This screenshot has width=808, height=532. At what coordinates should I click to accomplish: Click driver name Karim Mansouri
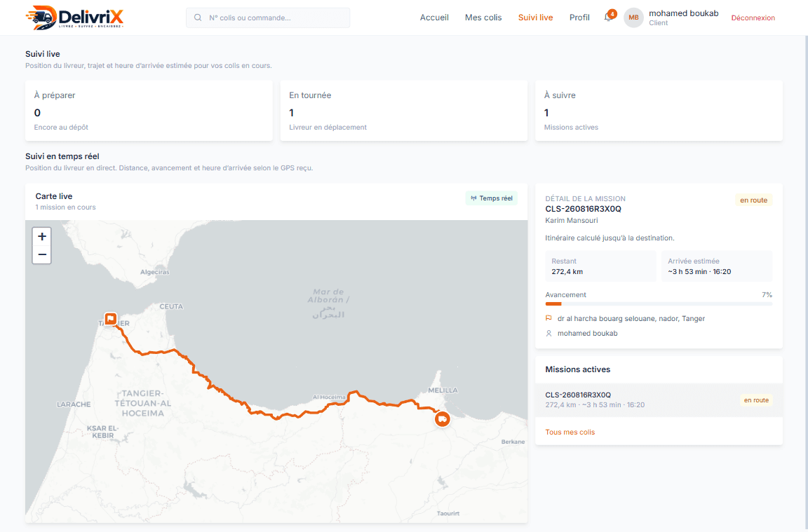pos(572,220)
